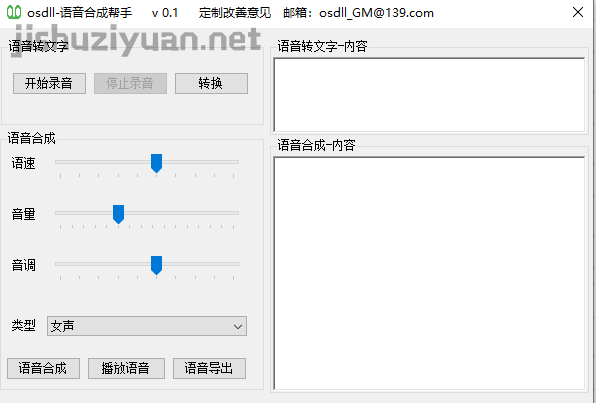Click the 语音导出 export voice button
596x403 pixels.
coord(209,368)
